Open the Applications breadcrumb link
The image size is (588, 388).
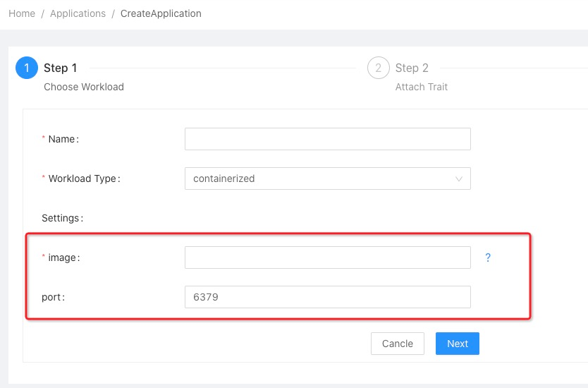pyautogui.click(x=78, y=13)
